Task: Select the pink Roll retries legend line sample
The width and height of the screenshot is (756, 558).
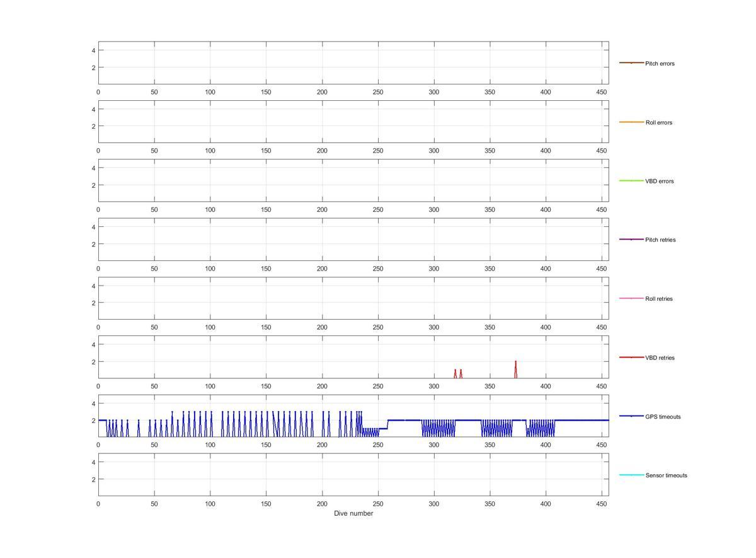Action: pos(631,298)
